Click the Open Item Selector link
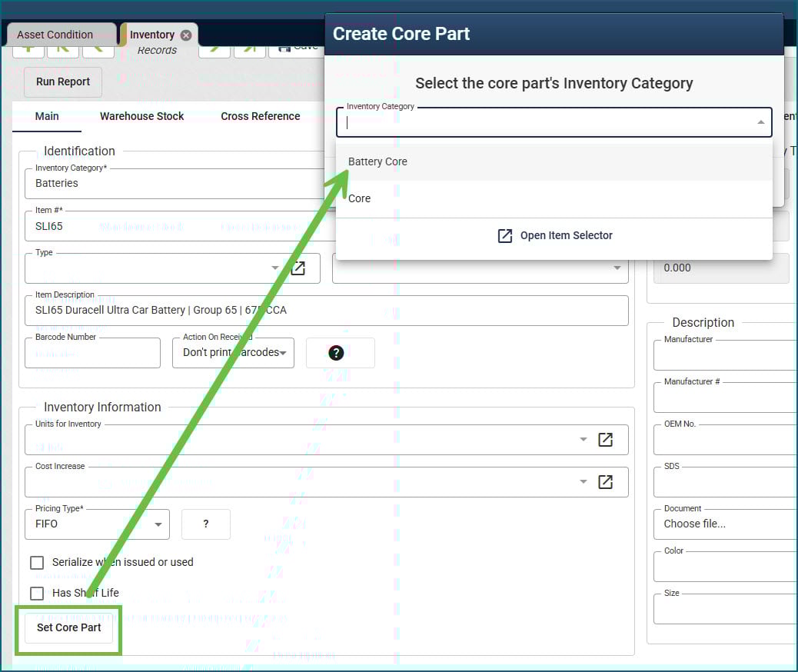This screenshot has width=798, height=672. pyautogui.click(x=554, y=235)
